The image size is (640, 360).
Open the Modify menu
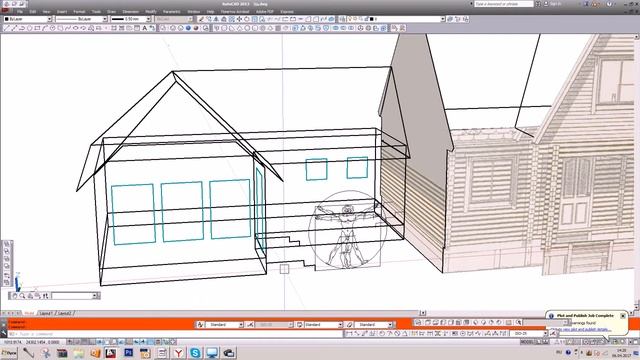151,11
